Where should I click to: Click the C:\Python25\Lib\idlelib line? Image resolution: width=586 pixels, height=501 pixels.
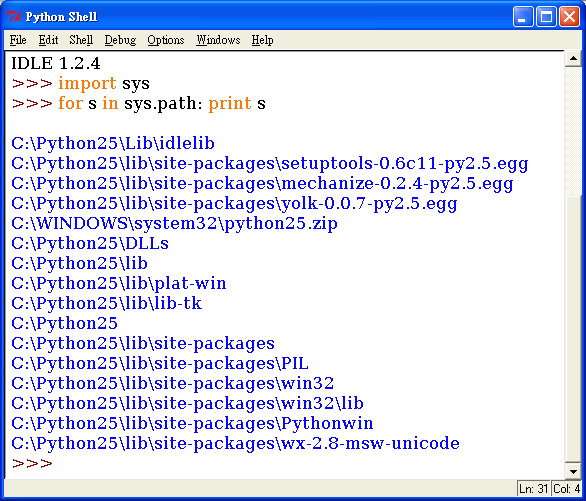(113, 143)
